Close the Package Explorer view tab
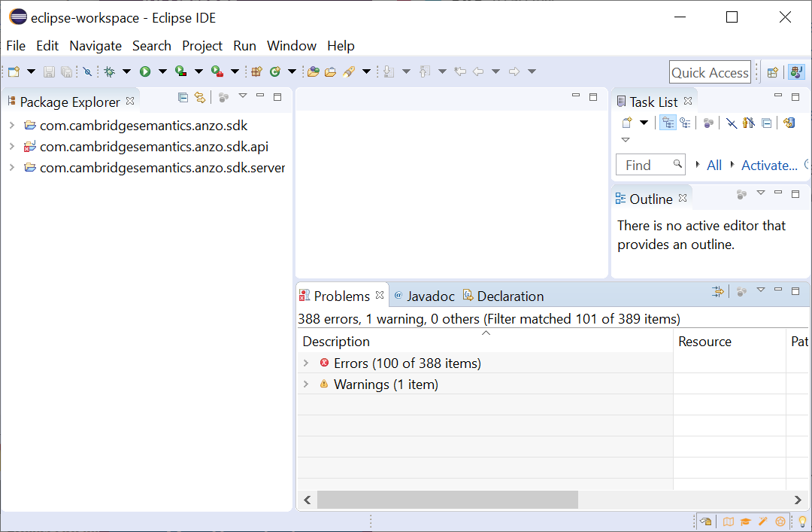The image size is (812, 532). [130, 101]
